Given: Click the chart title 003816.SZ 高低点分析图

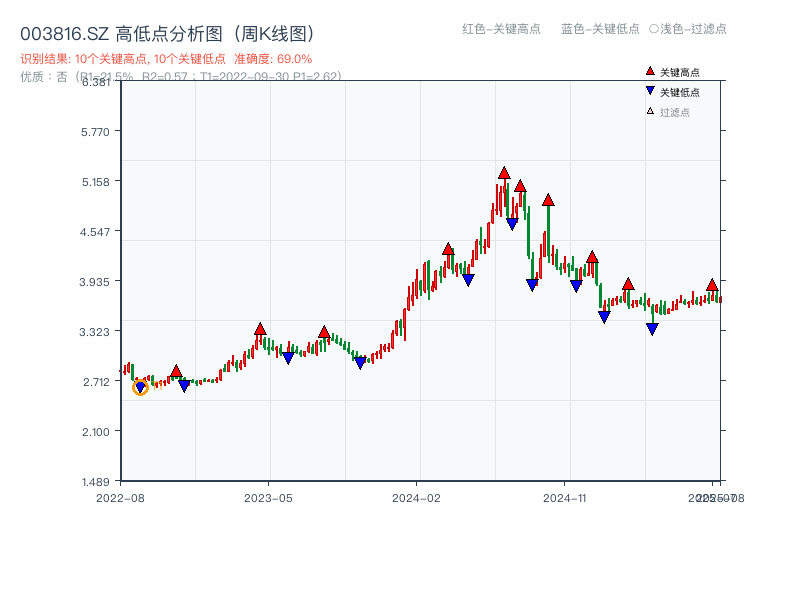Looking at the screenshot, I should click(x=167, y=34).
